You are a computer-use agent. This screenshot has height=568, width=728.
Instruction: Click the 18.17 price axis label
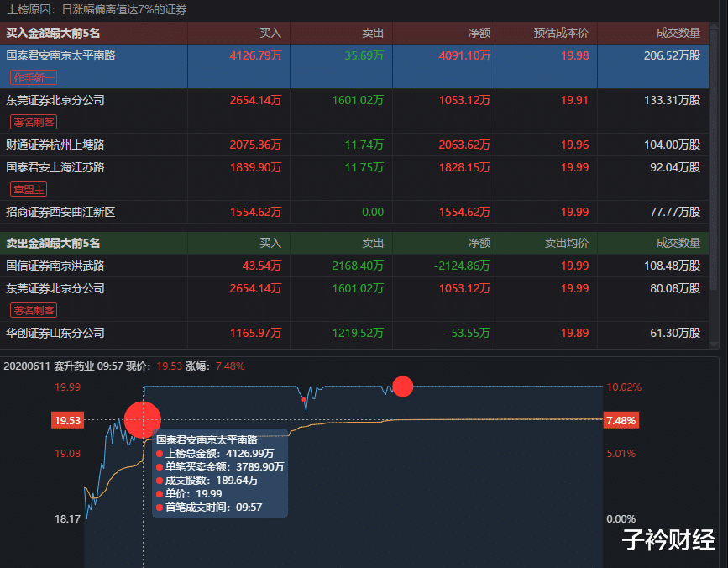coord(67,518)
